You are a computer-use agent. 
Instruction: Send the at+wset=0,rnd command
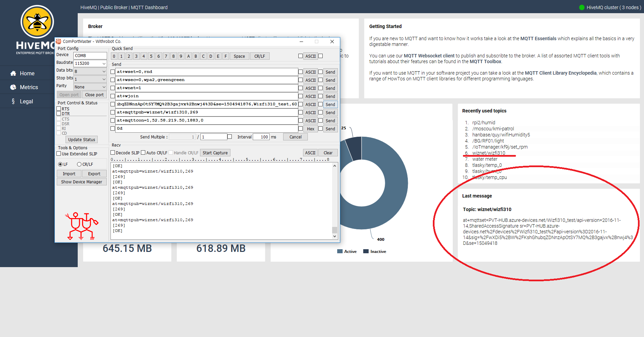[330, 72]
